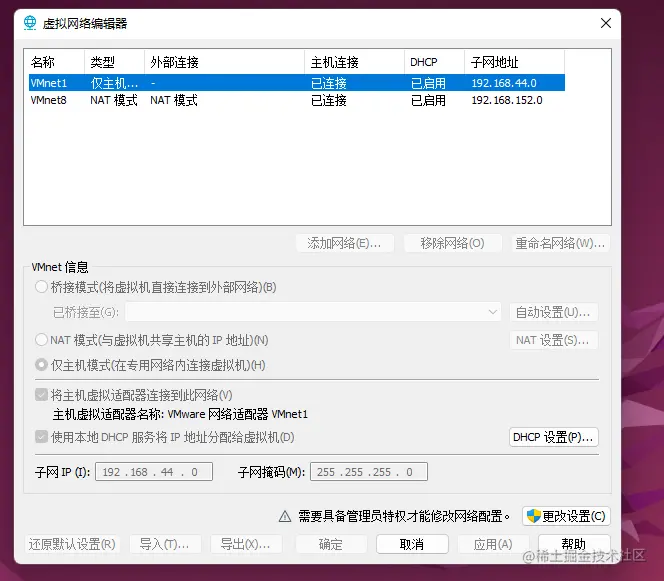Click subnet address 192.168.44.0 in VMnet1 row
The height and width of the screenshot is (581, 664).
pos(504,83)
